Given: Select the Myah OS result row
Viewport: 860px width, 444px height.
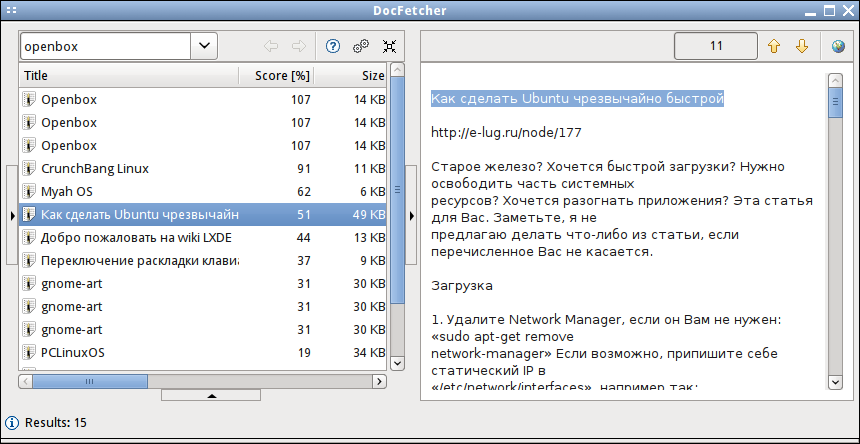Looking at the screenshot, I should point(203,191).
